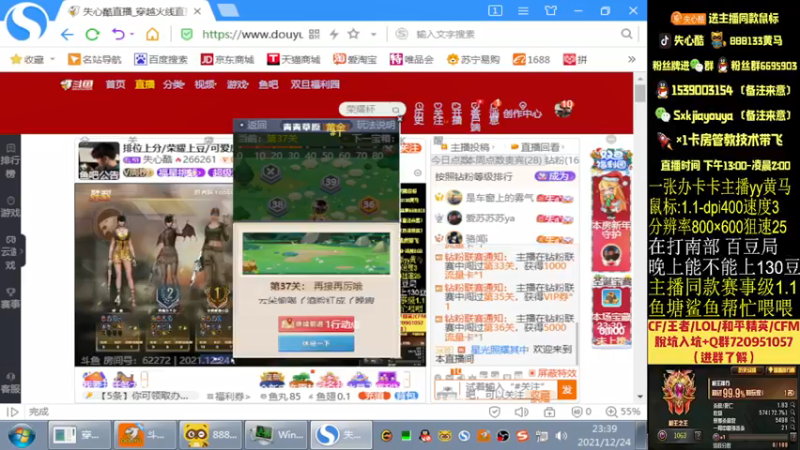Image resolution: width=800 pixels, height=450 pixels.
Task: Open the 福利券 link below the player
Action: pyautogui.click(x=229, y=396)
